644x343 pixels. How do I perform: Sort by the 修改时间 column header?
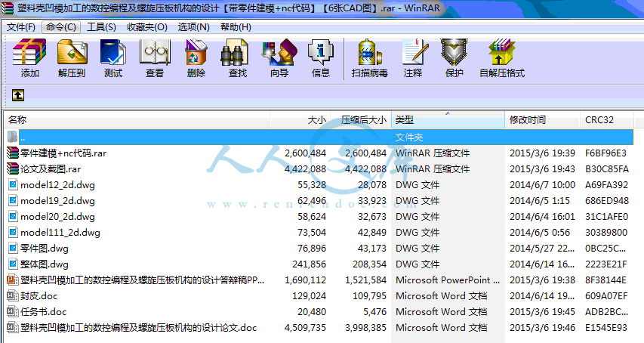(543, 120)
